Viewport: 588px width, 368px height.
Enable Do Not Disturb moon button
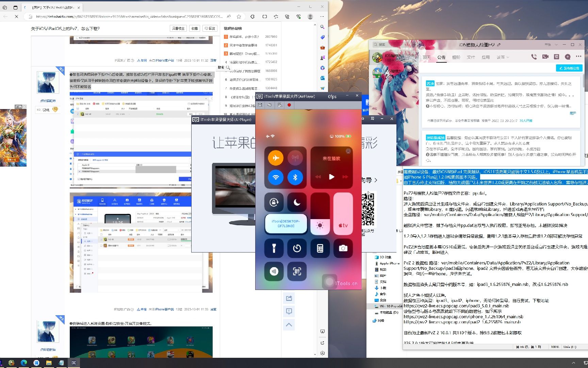297,202
